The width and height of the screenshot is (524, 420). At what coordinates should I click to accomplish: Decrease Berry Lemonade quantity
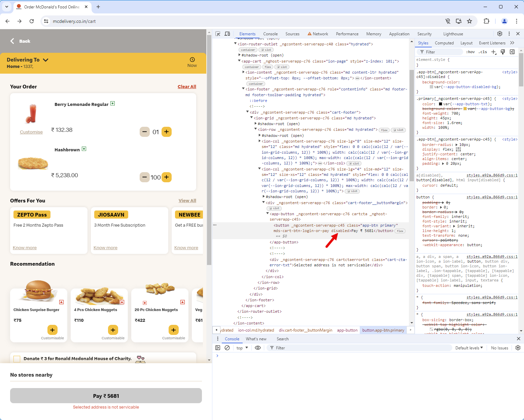(145, 132)
